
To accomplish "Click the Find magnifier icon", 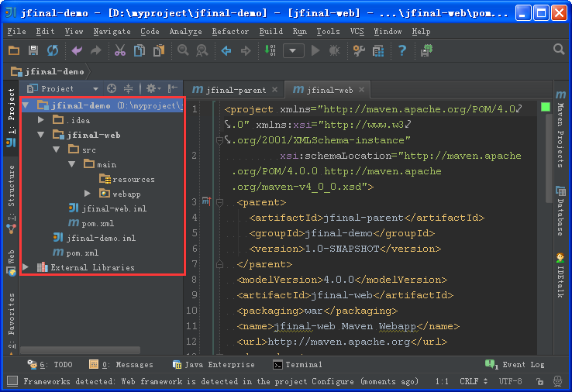I will click(x=183, y=50).
